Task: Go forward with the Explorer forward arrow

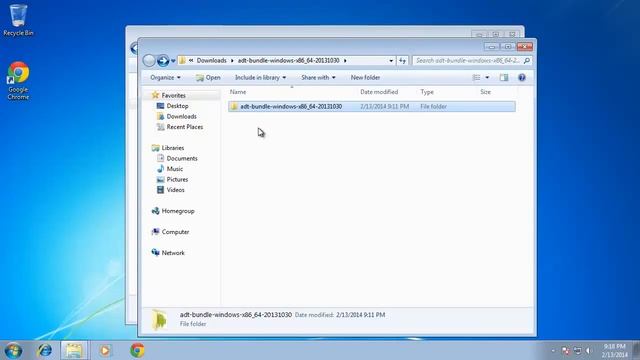Action: coord(163,61)
